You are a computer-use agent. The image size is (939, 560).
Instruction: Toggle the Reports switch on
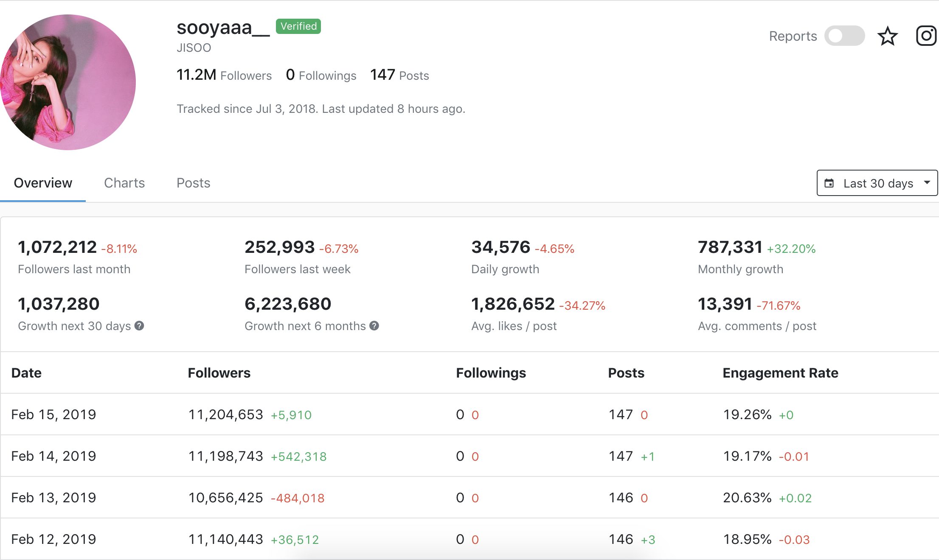[844, 36]
